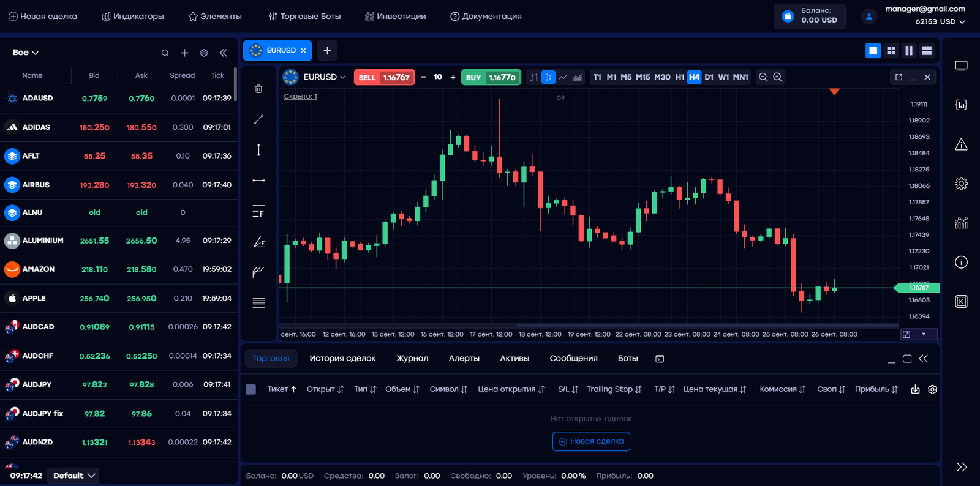Expand the Все symbol filter dropdown
Screen dimensions: 980x486
26,53
